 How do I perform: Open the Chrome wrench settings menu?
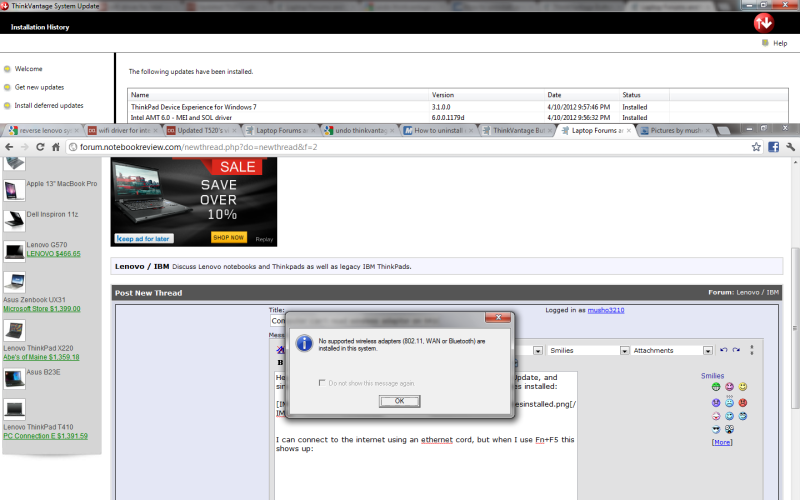pos(790,147)
